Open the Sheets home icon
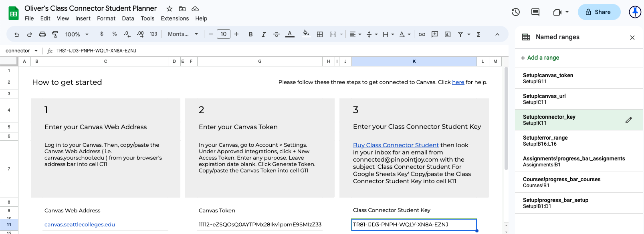Screen dimensions: 644x234 tap(14, 13)
